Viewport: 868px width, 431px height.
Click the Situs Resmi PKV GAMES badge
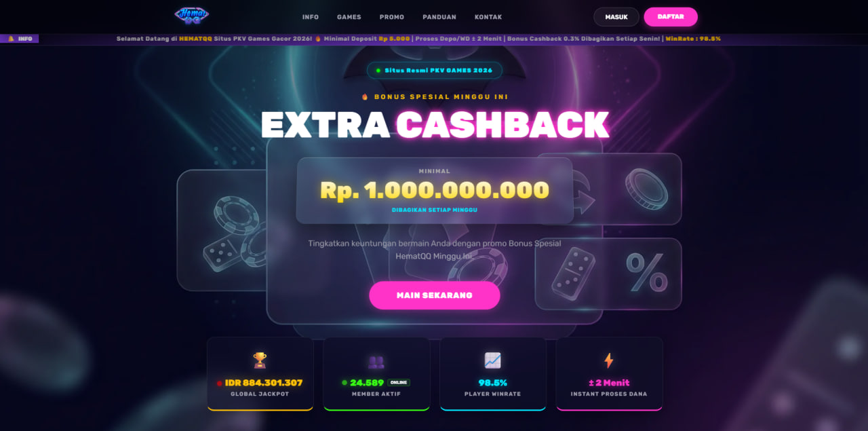click(435, 71)
